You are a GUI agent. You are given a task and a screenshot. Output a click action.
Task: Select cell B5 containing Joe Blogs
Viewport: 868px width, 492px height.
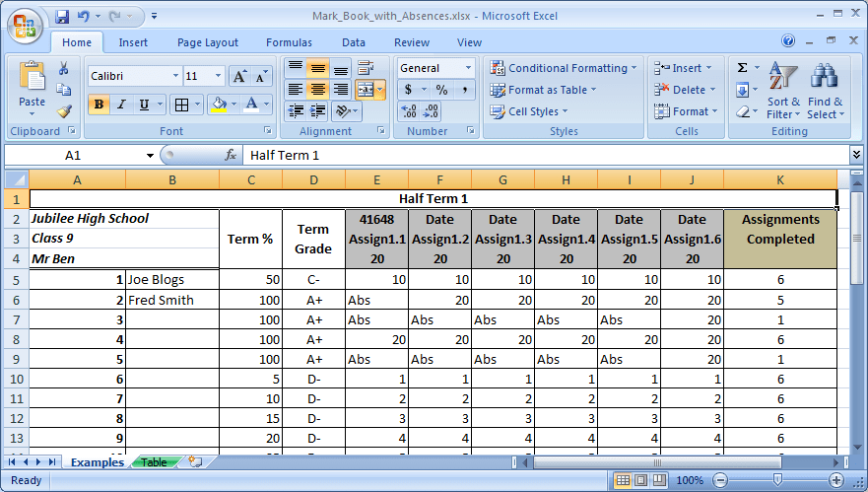[x=172, y=280]
